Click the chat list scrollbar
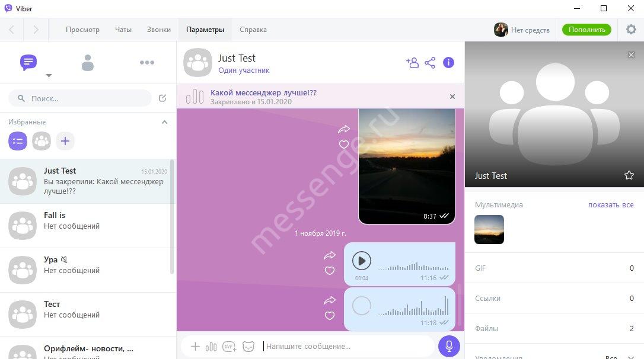Viewport: 644px width, 359px height. point(172,217)
